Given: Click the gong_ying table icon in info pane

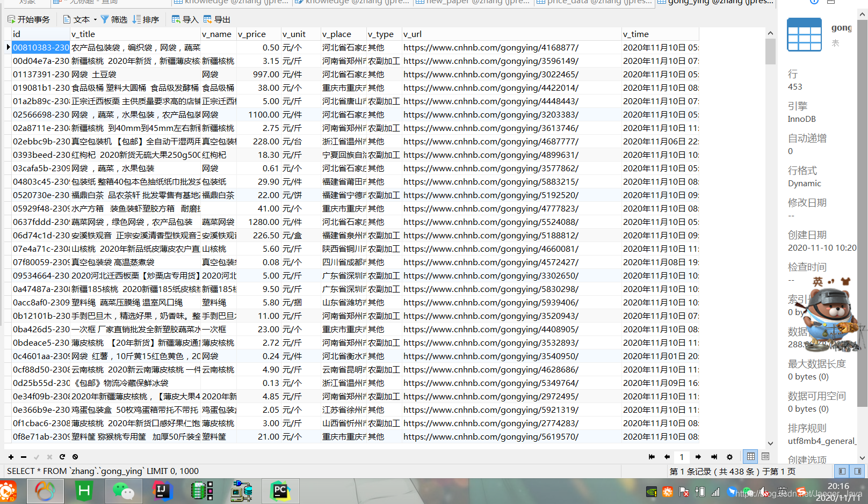Looking at the screenshot, I should coord(804,35).
